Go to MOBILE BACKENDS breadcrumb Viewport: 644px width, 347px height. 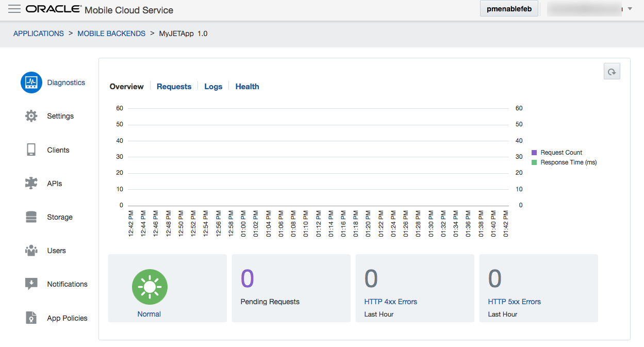pyautogui.click(x=111, y=34)
